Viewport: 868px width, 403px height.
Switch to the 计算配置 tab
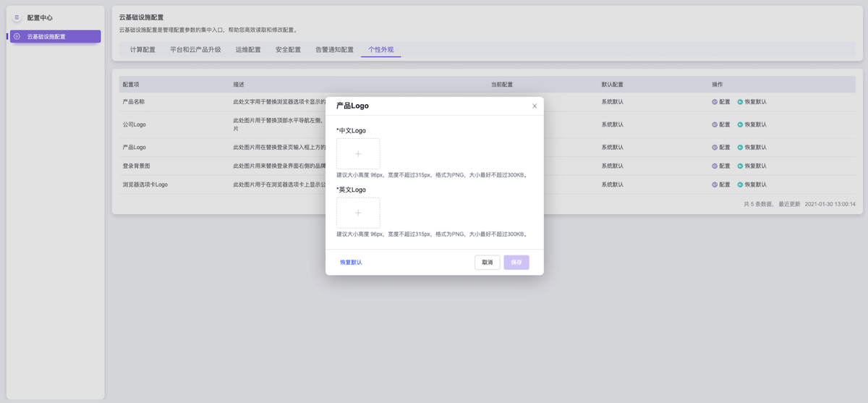142,50
